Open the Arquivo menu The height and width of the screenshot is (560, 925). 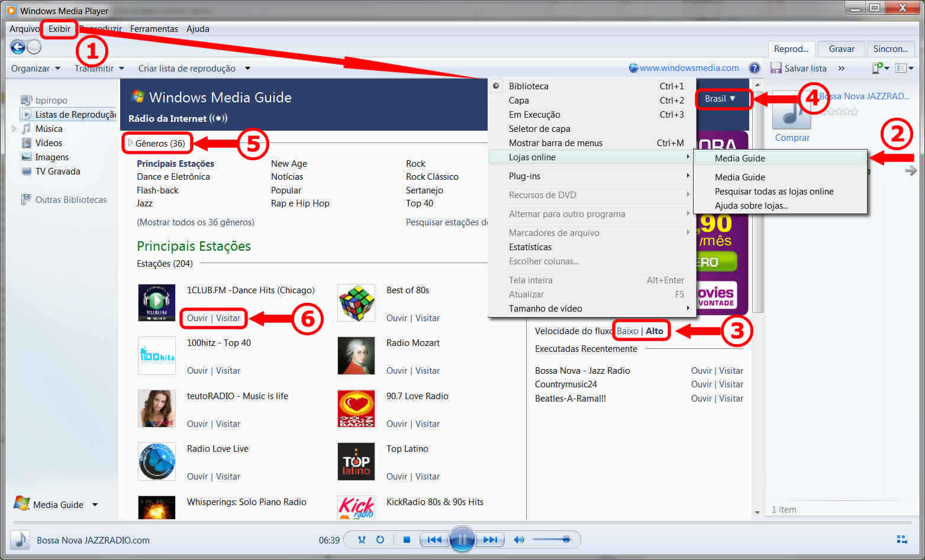tap(24, 28)
